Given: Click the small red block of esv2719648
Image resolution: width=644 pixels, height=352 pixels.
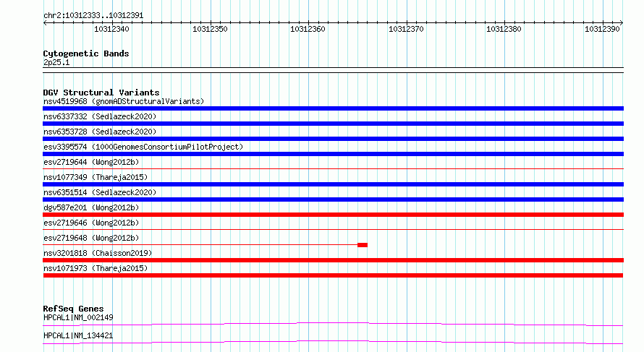Looking at the screenshot, I should (x=363, y=245).
